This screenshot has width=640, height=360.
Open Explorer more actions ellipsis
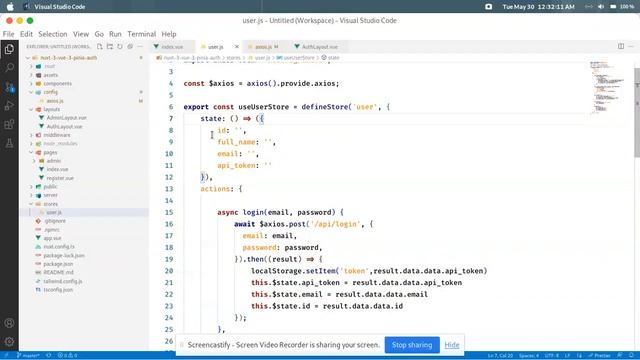[x=140, y=47]
